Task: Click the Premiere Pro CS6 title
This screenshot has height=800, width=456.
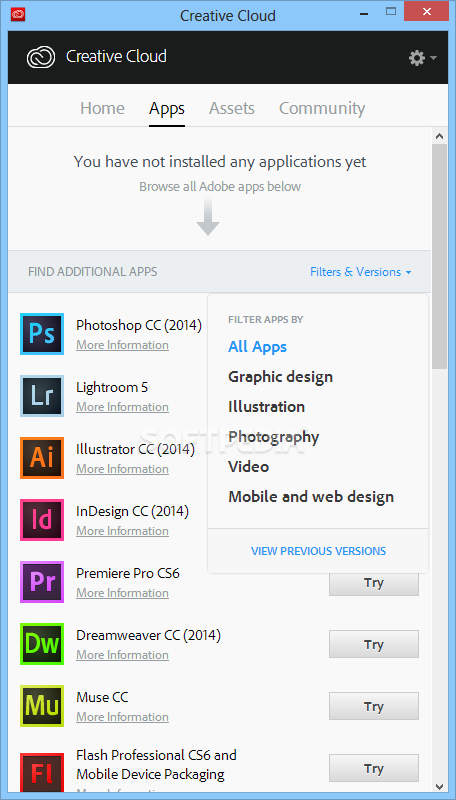Action: tap(128, 573)
